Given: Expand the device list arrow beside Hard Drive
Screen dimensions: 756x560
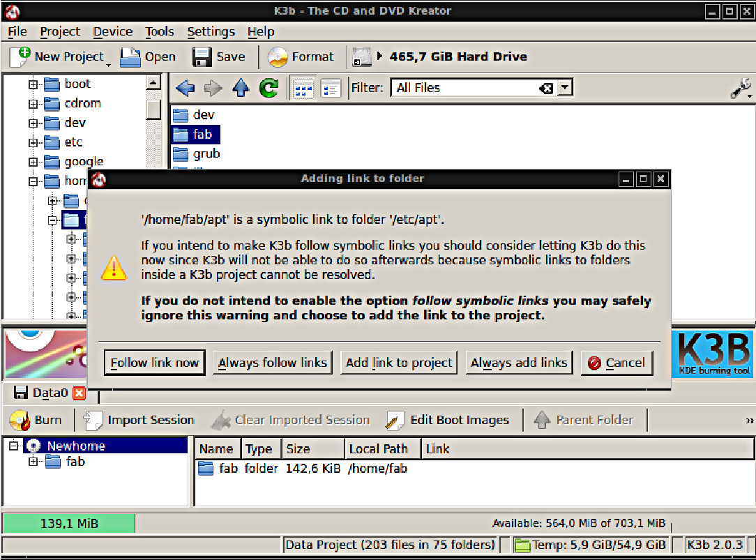Looking at the screenshot, I should tap(379, 56).
